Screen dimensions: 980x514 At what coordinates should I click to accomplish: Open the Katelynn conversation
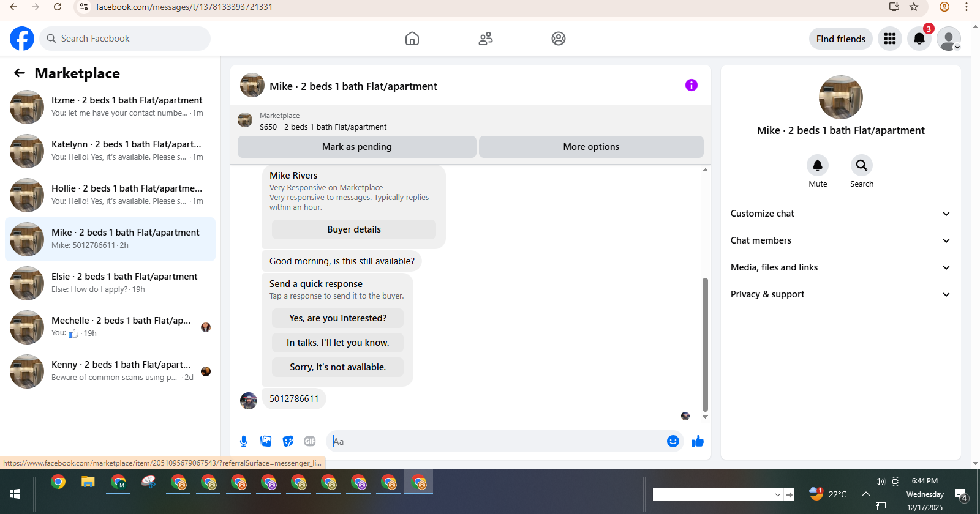110,151
